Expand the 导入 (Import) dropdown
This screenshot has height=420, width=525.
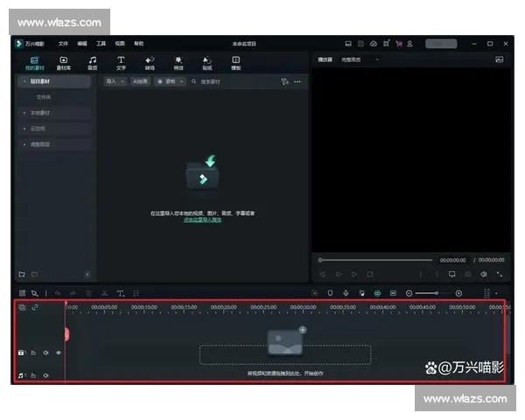[x=114, y=81]
